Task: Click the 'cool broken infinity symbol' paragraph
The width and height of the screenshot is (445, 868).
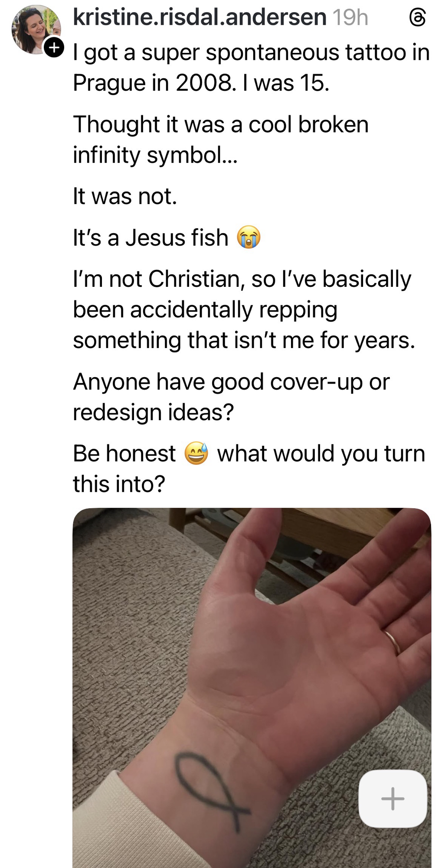Action: pyautogui.click(x=220, y=139)
